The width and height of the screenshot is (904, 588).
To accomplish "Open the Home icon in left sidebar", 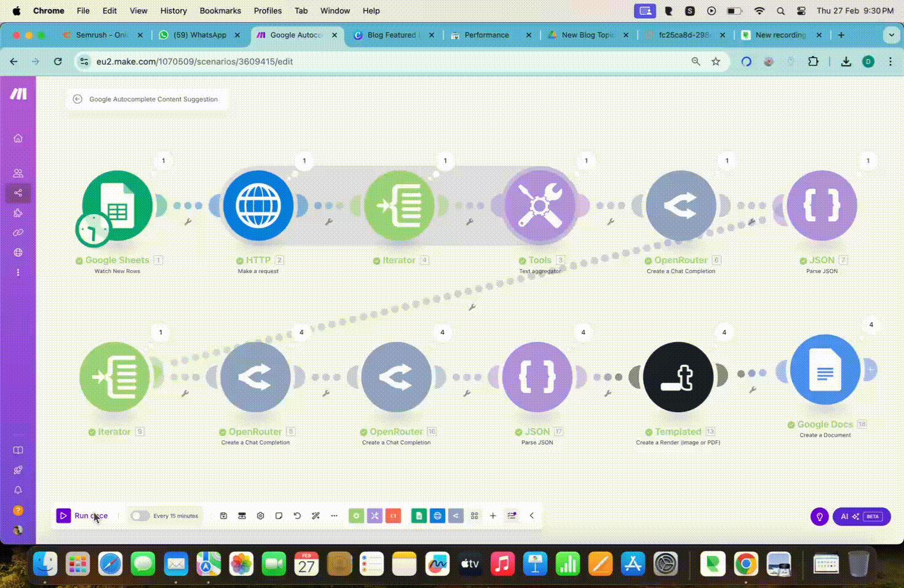I will pos(18,138).
